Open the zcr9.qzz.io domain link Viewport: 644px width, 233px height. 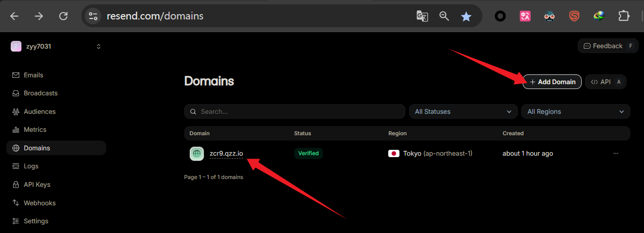click(226, 153)
